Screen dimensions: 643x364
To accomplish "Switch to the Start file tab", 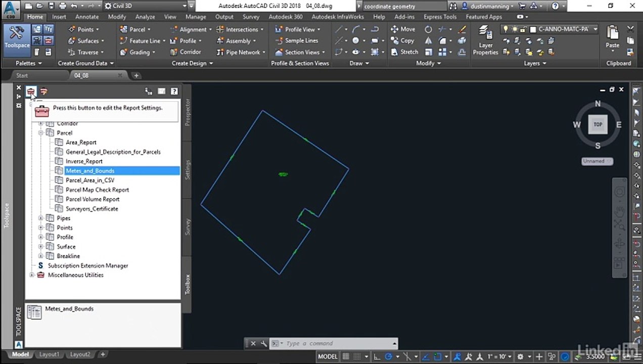I will 22,75.
